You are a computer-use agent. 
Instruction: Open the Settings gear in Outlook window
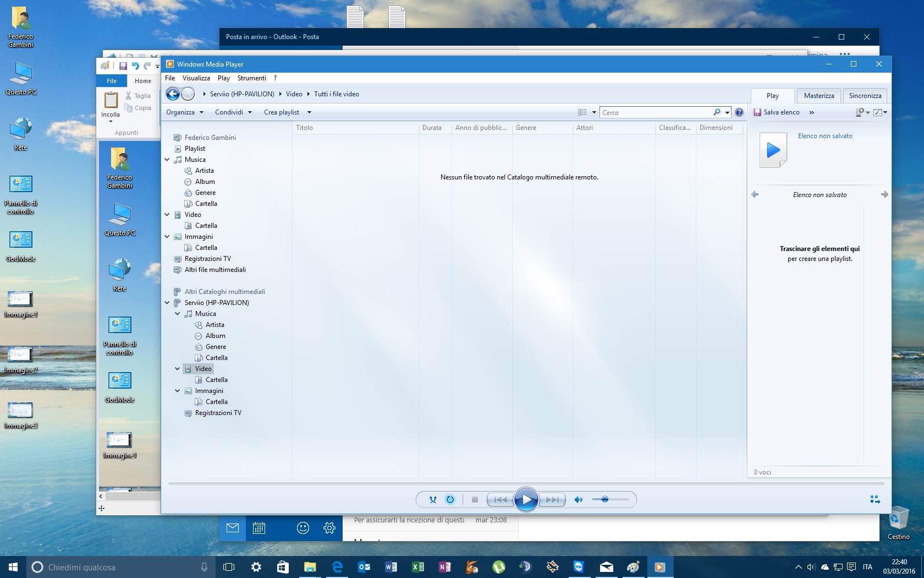[329, 528]
